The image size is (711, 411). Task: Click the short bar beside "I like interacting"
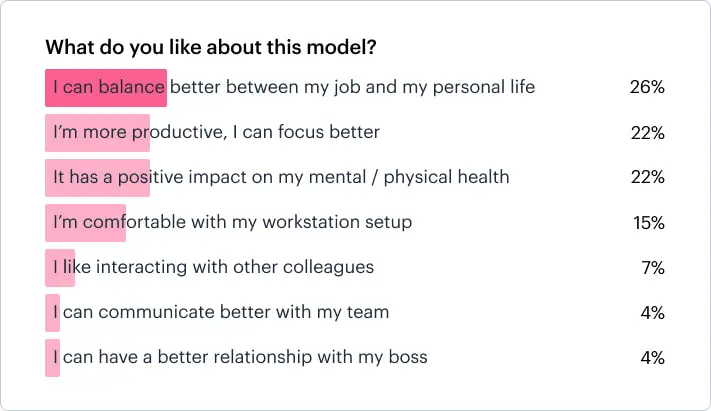pos(58,267)
